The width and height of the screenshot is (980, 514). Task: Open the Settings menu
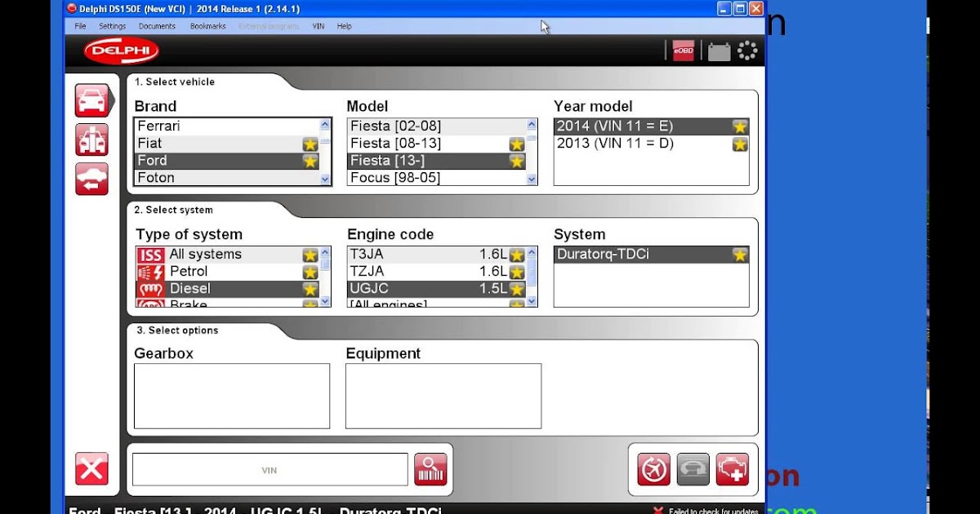point(113,26)
